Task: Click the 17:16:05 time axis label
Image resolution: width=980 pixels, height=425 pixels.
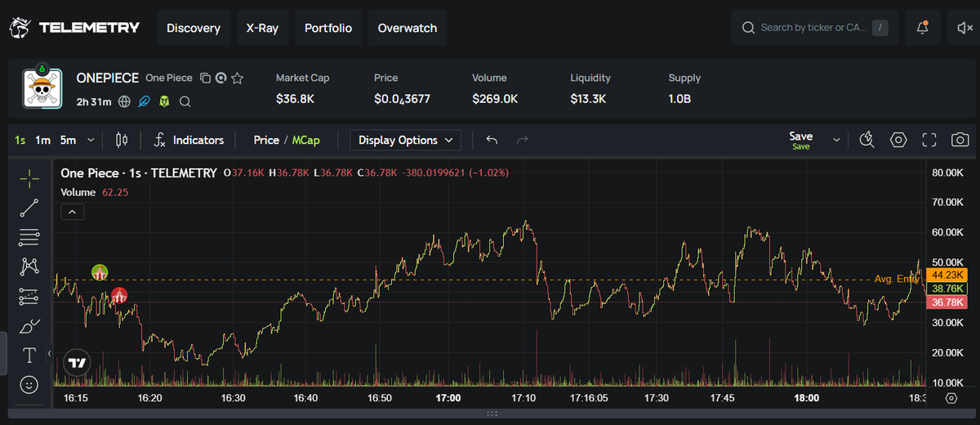Action: [589, 398]
